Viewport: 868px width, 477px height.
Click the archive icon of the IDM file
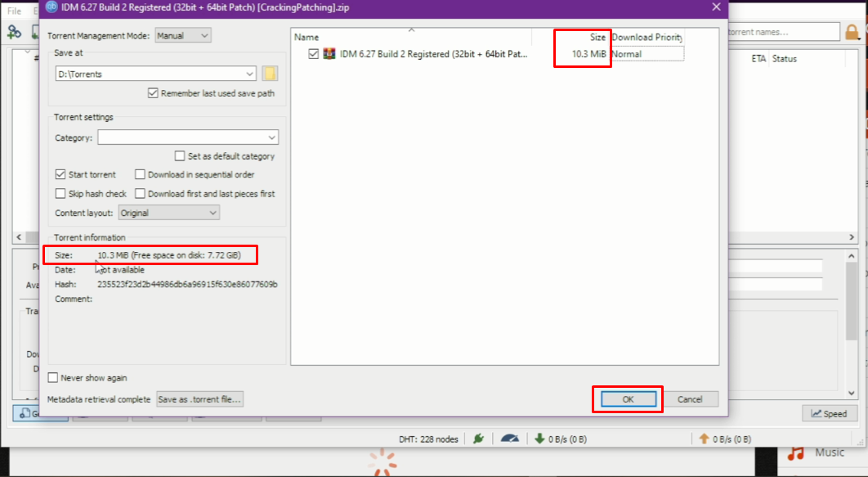tap(329, 54)
